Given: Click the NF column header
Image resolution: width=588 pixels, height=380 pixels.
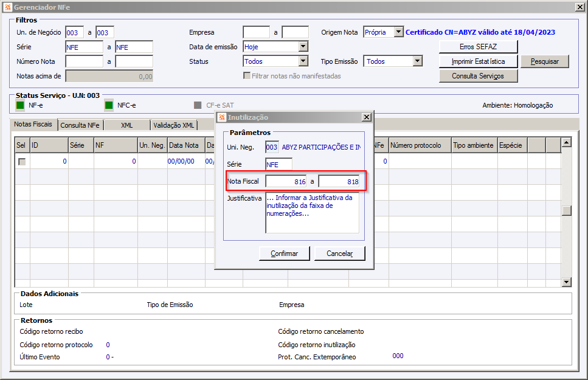Looking at the screenshot, I should (x=116, y=145).
